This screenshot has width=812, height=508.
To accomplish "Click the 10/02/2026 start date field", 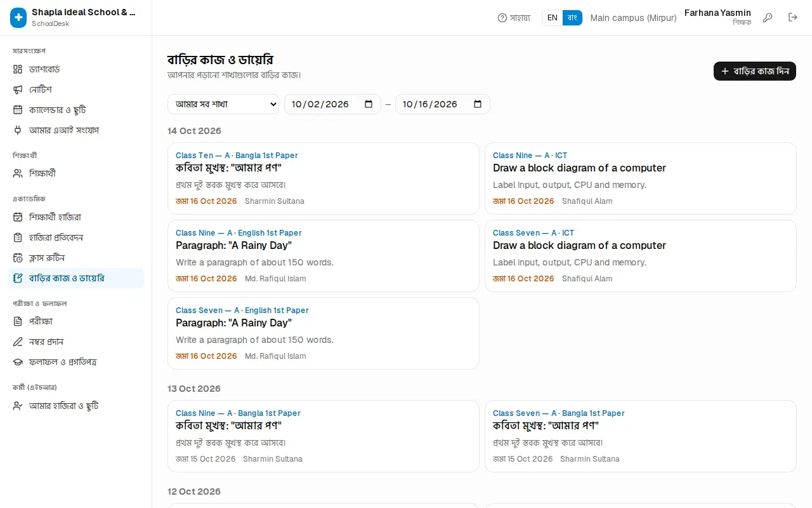I will coord(332,104).
